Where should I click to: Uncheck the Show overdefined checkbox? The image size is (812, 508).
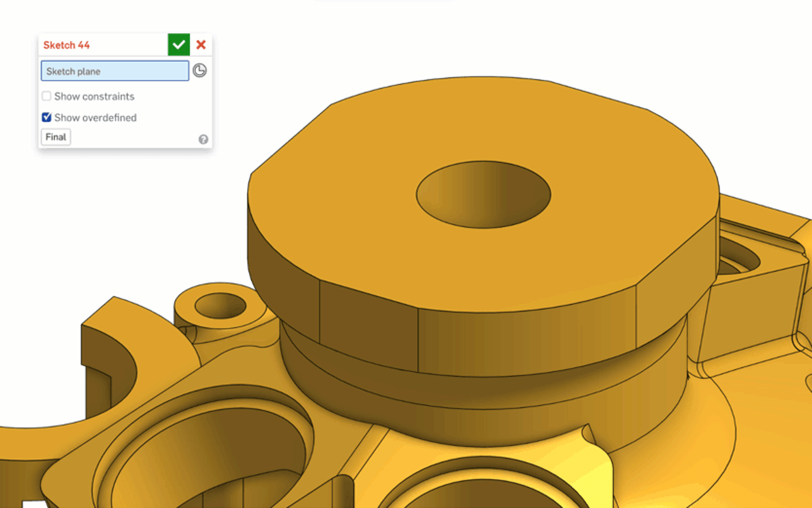click(x=47, y=117)
